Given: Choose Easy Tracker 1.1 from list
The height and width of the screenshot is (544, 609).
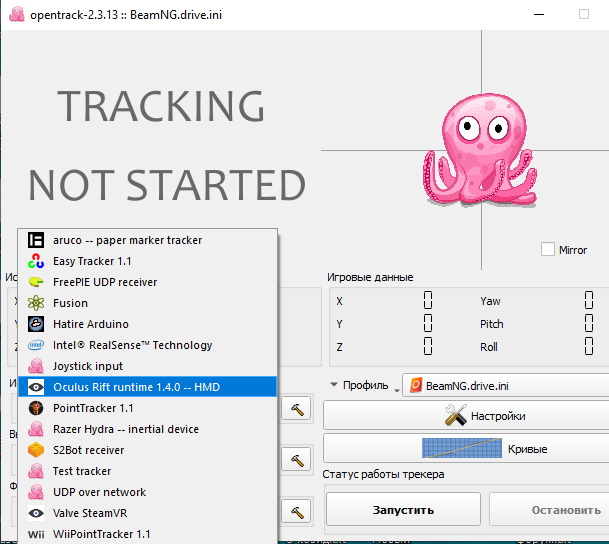Looking at the screenshot, I should (x=148, y=261).
